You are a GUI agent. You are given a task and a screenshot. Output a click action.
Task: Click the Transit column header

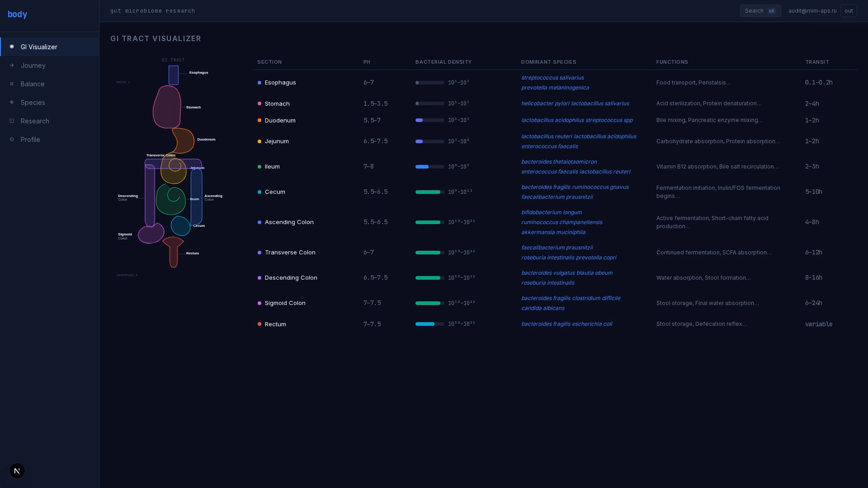817,62
